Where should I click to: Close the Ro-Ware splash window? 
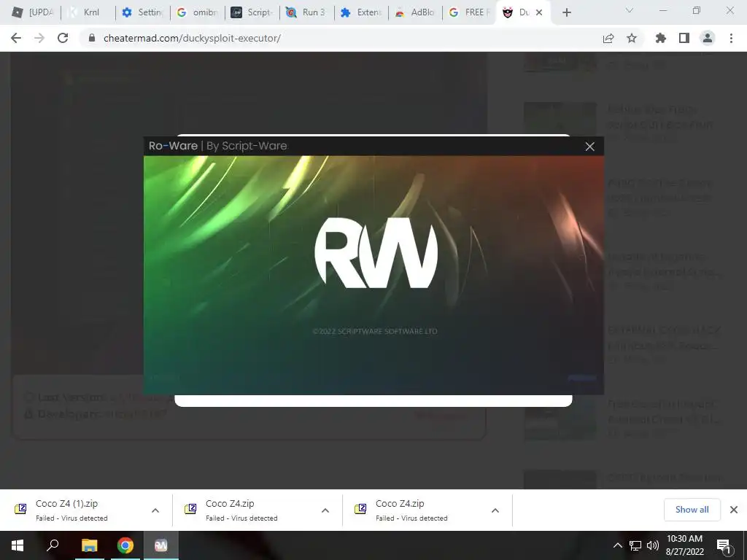pos(589,147)
